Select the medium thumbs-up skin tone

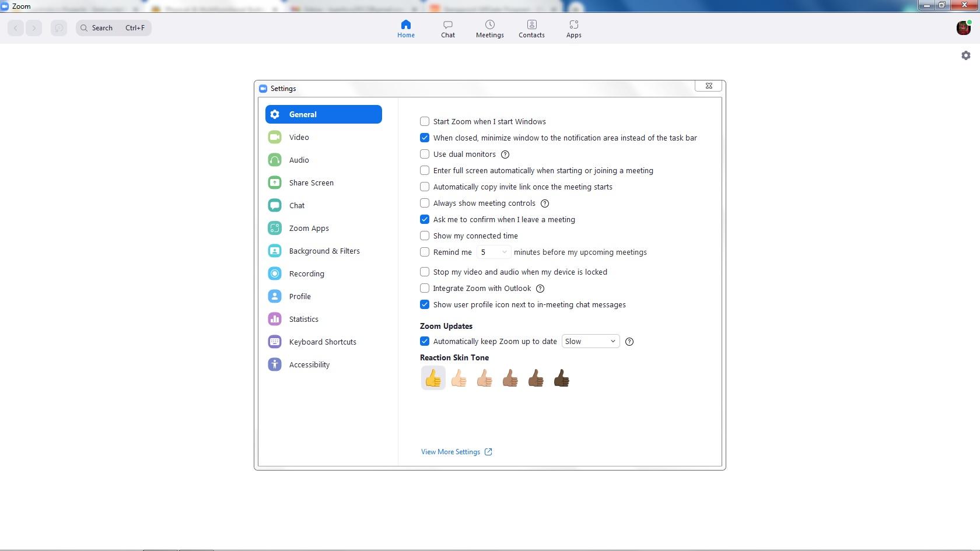(x=510, y=378)
